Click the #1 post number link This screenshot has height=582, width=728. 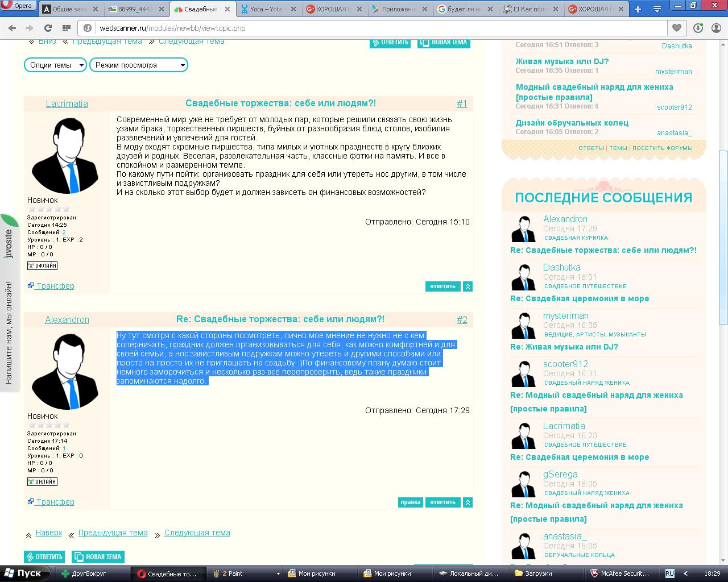462,103
